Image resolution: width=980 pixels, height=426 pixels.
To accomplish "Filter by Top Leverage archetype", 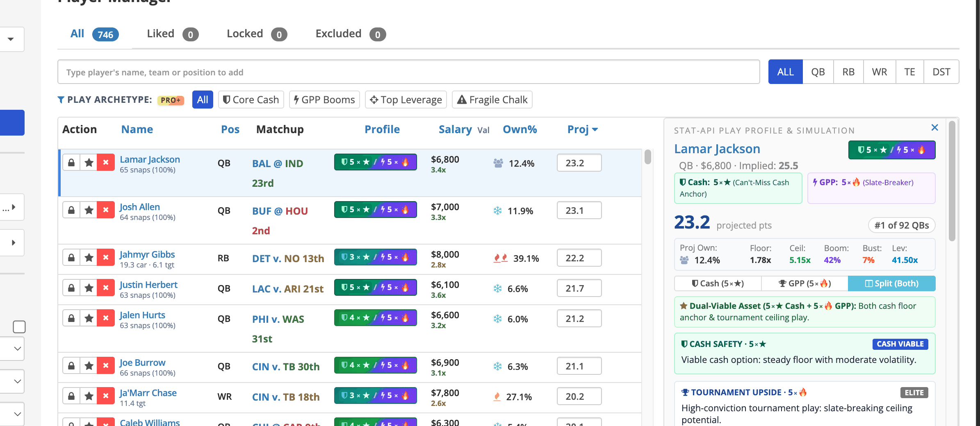I will [x=406, y=100].
